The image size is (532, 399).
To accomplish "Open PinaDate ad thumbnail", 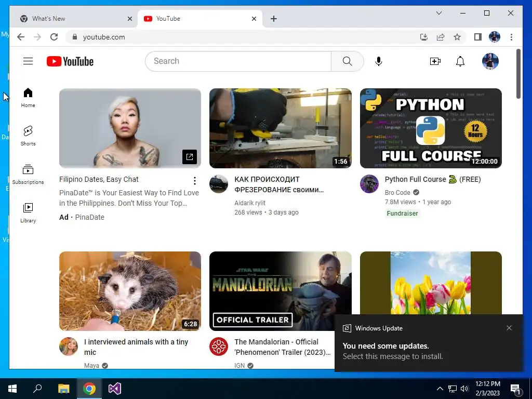I will pyautogui.click(x=130, y=128).
